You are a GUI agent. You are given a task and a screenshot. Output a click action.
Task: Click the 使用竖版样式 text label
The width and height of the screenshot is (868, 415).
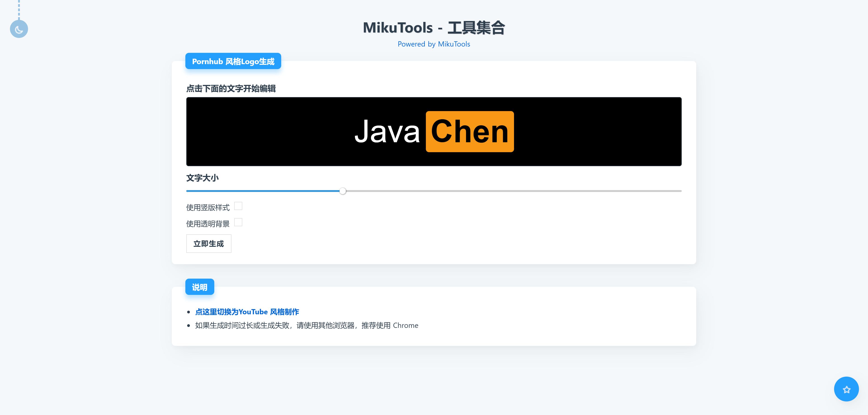[x=208, y=207]
